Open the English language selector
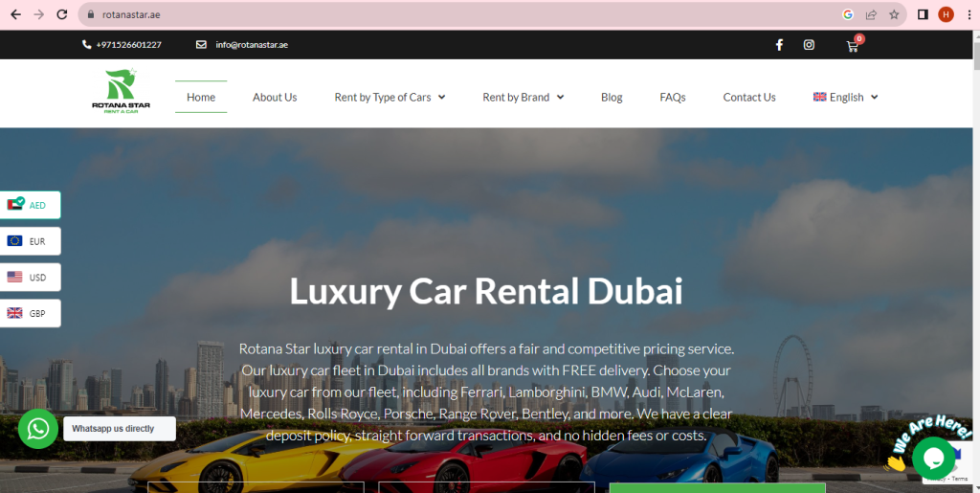Screen dimensions: 980x493 click(x=845, y=98)
